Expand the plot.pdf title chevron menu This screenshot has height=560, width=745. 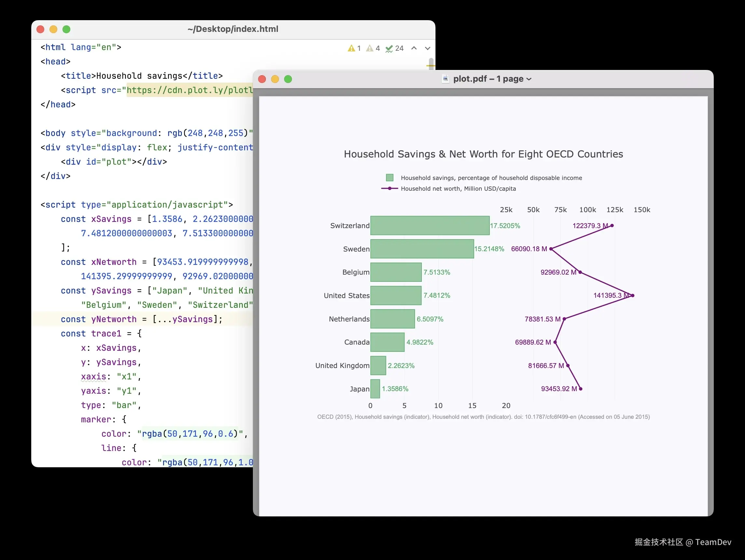pos(529,79)
